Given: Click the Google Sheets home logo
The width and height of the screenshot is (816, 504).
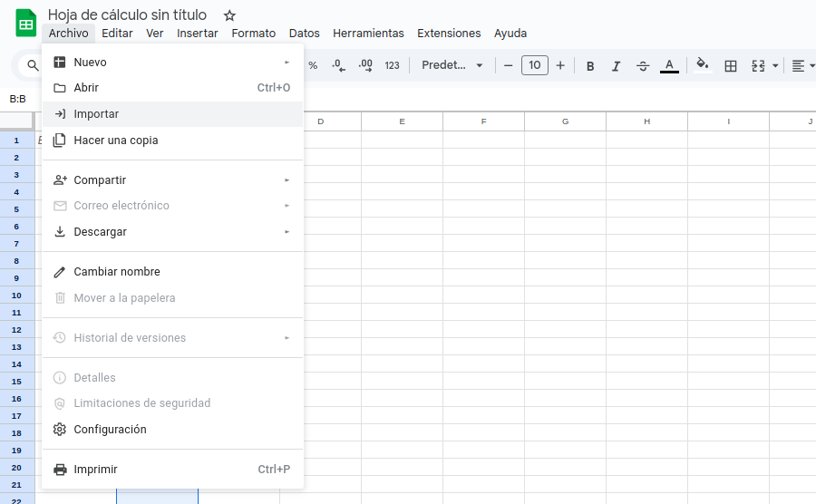Looking at the screenshot, I should [x=25, y=23].
